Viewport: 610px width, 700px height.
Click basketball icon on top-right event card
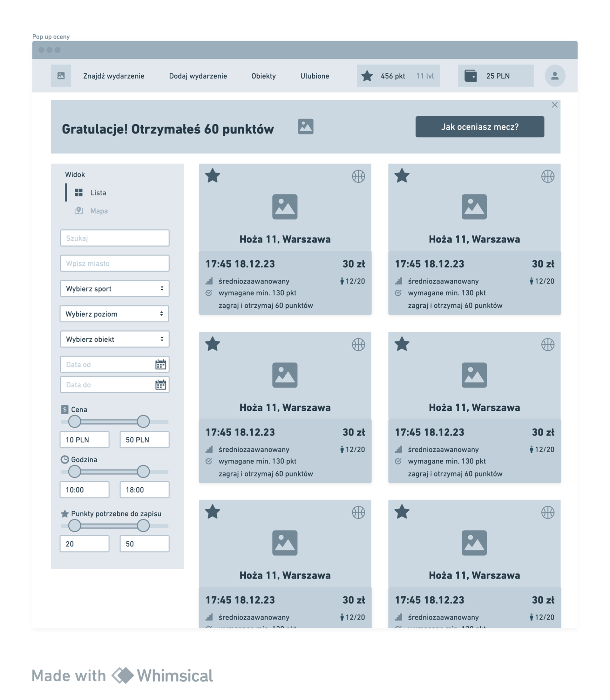click(548, 176)
